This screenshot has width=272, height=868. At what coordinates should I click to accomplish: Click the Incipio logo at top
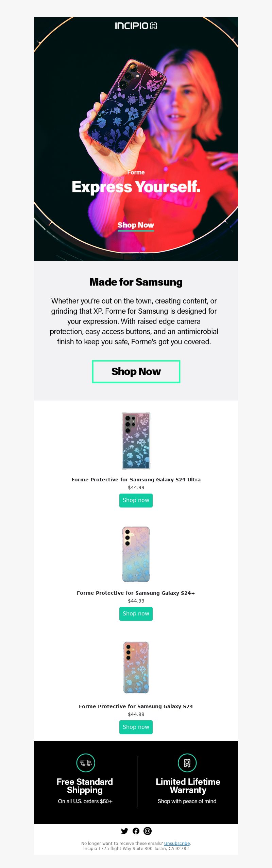pyautogui.click(x=136, y=26)
